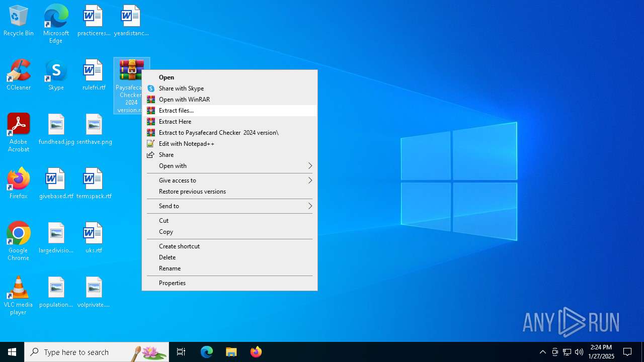Choose Extract Here in context menu
The width and height of the screenshot is (644, 362).
(229, 122)
